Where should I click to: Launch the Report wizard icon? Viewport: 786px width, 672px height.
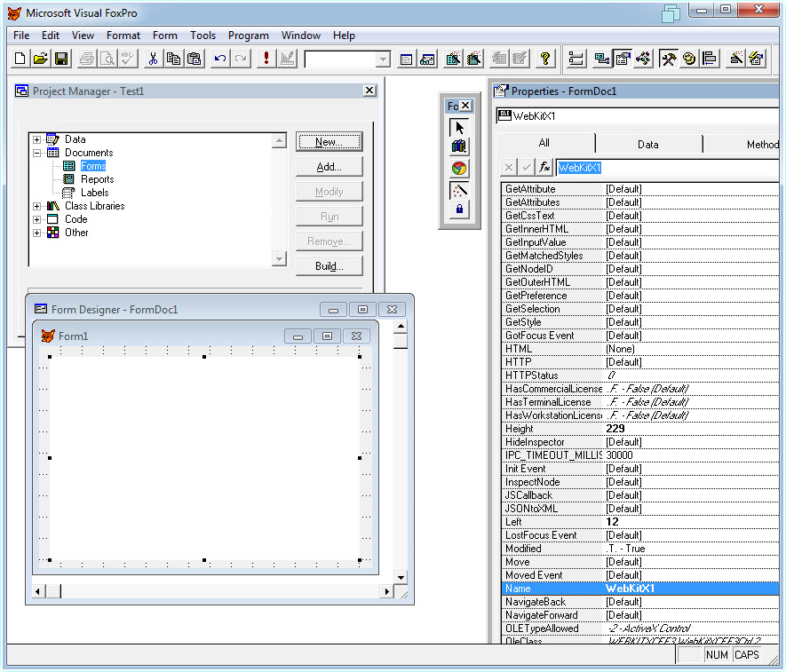tap(473, 59)
